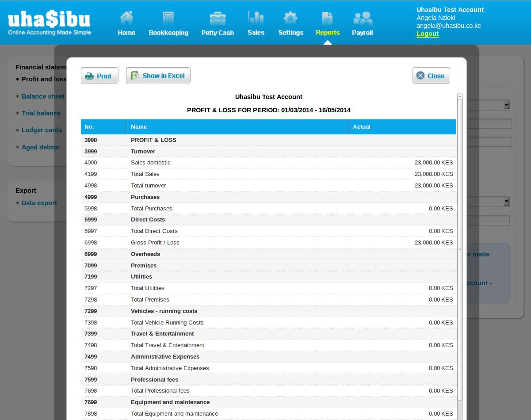Open Profit and loss statement link

[x=44, y=79]
